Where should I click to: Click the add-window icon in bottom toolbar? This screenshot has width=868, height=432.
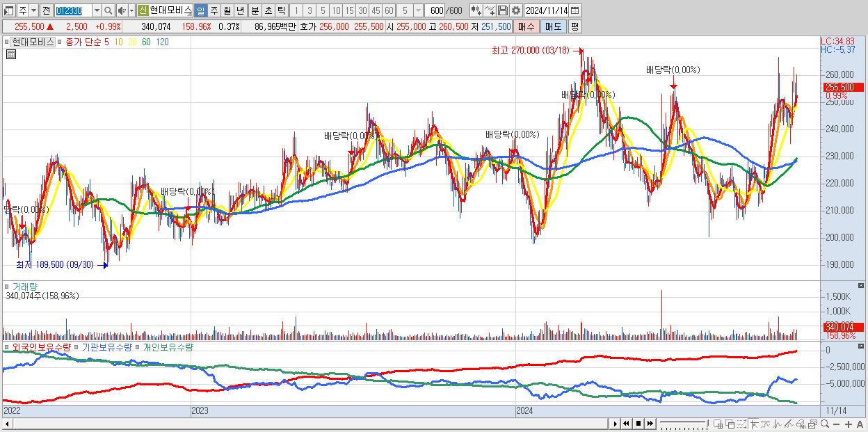coord(718,424)
